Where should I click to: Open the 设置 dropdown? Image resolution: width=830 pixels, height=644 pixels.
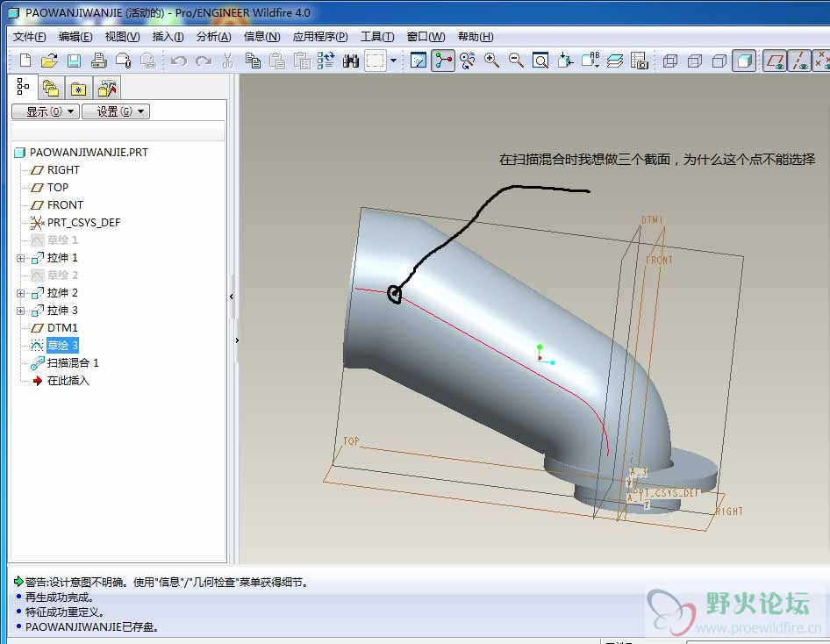[x=116, y=111]
